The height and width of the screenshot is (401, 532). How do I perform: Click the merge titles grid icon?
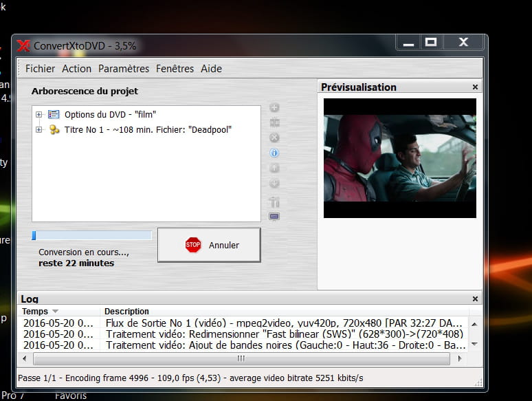click(x=274, y=122)
